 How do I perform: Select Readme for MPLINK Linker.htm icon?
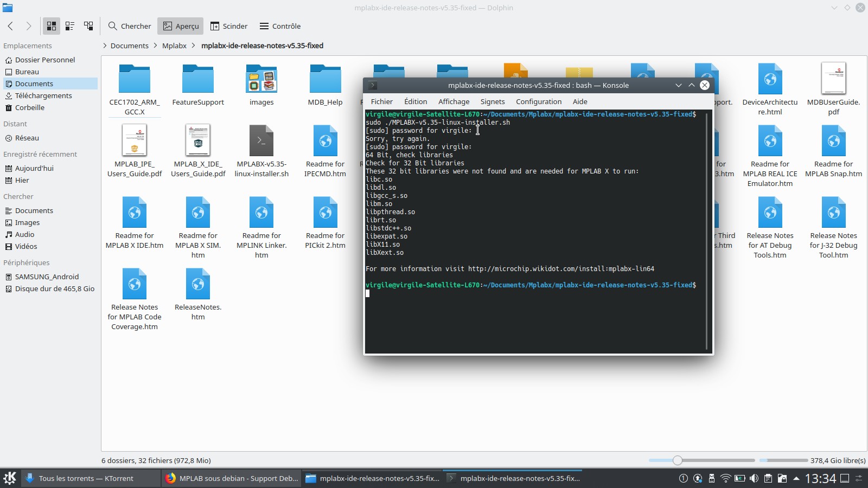(261, 212)
